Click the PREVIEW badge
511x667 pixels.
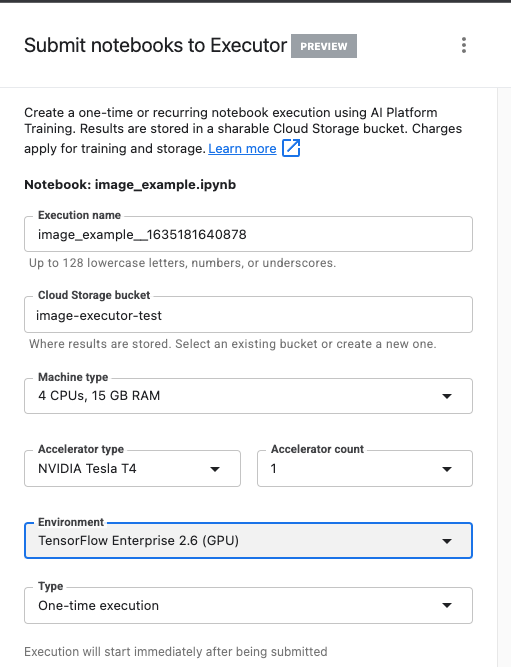click(324, 46)
